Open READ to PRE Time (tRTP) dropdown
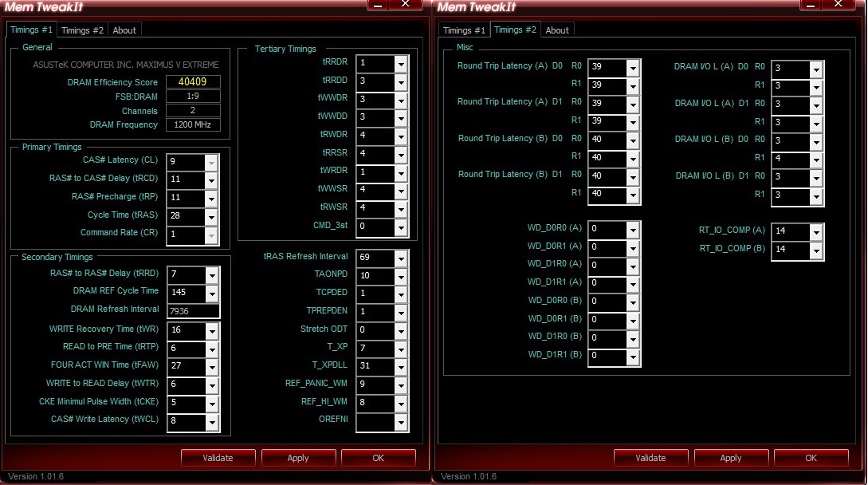The width and height of the screenshot is (868, 485). pos(211,349)
